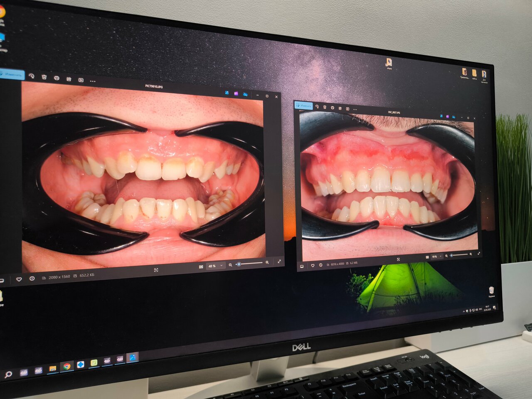The width and height of the screenshot is (532, 399).
Task: Open the three-dots menu in DSC_0027.JPG window
Action: (x=355, y=109)
